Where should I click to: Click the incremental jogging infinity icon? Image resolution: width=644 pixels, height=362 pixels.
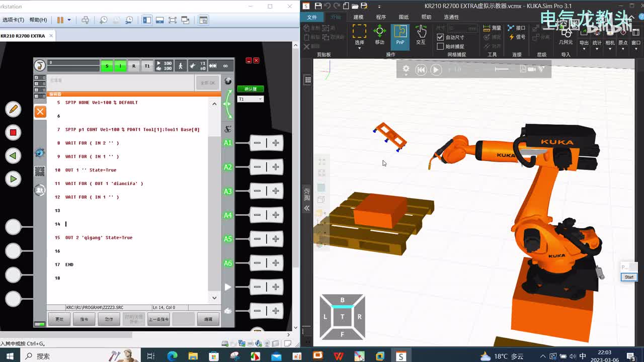pyautogui.click(x=225, y=66)
